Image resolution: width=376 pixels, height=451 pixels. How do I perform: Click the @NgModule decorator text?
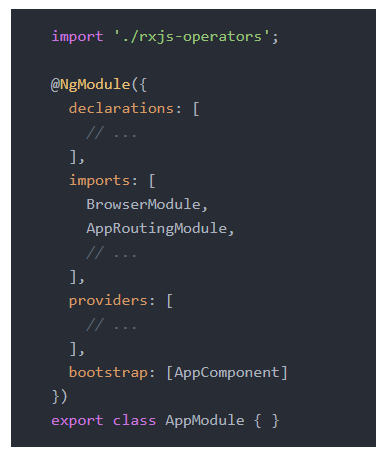(90, 84)
